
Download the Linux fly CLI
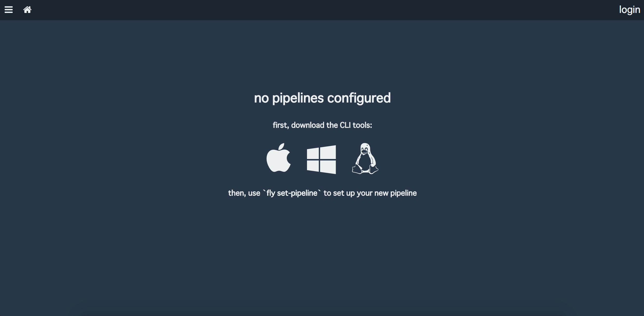coord(365,158)
